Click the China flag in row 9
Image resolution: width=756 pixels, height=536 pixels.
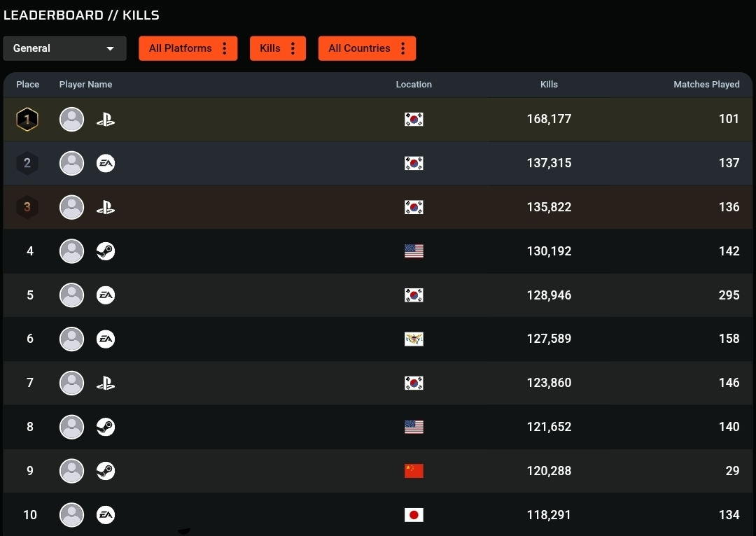[414, 471]
